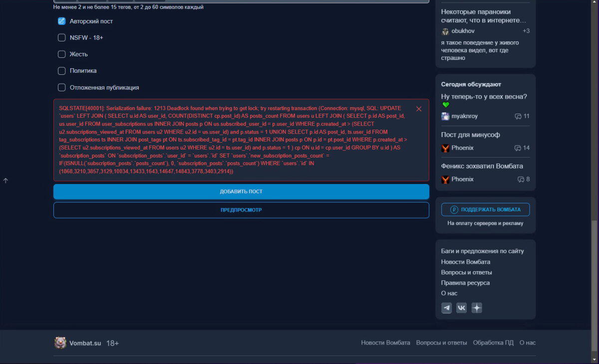Open the ПРЕДПРОСМОТР preview button
The height and width of the screenshot is (364, 599).
(241, 210)
